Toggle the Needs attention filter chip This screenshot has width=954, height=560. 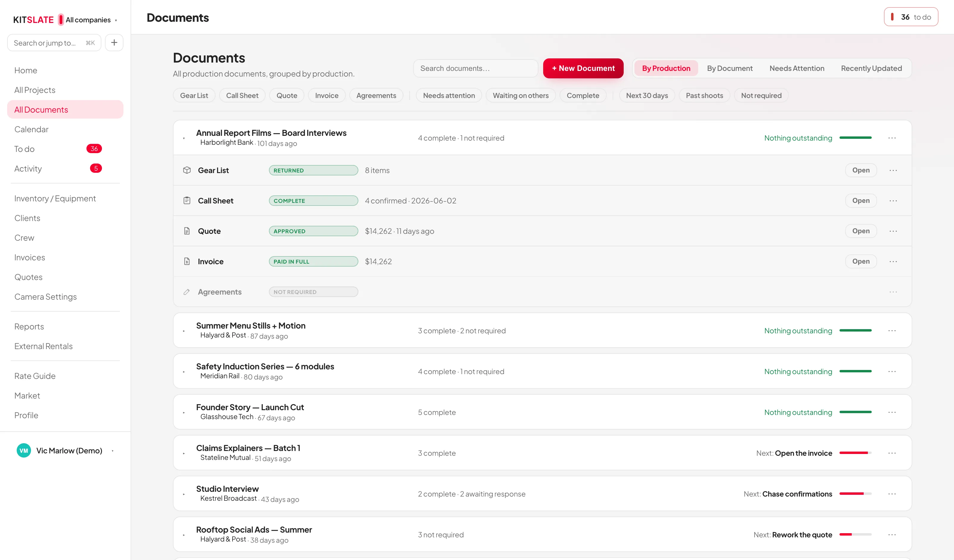pos(449,95)
